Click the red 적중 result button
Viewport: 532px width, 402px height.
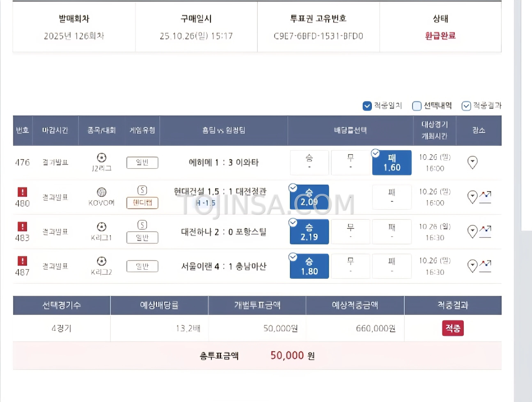[453, 328]
